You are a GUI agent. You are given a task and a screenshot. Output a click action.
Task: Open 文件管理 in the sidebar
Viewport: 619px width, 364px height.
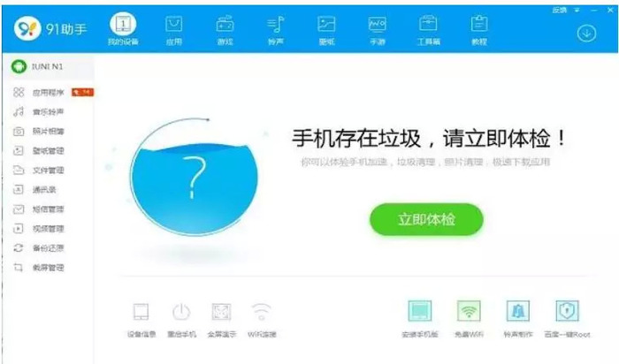pos(48,171)
